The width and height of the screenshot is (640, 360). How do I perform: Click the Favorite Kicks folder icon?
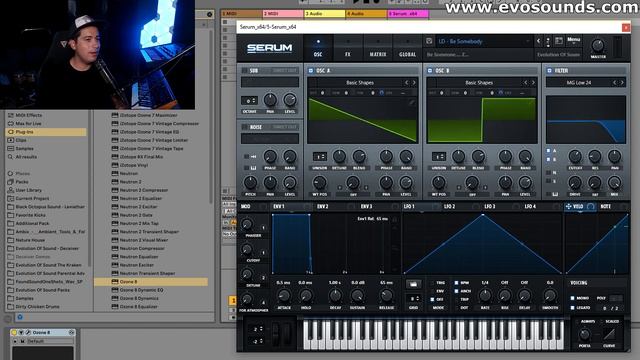11,215
